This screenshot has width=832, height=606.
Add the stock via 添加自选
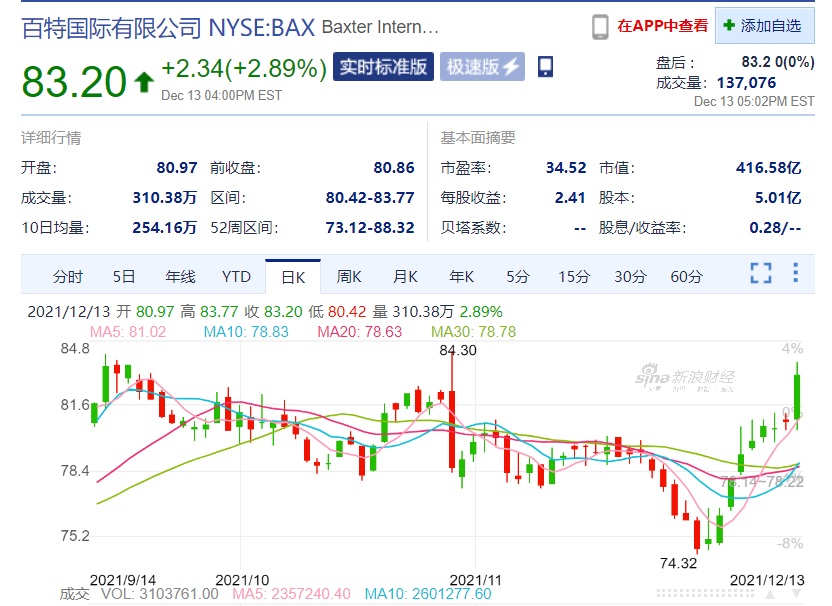pyautogui.click(x=765, y=25)
